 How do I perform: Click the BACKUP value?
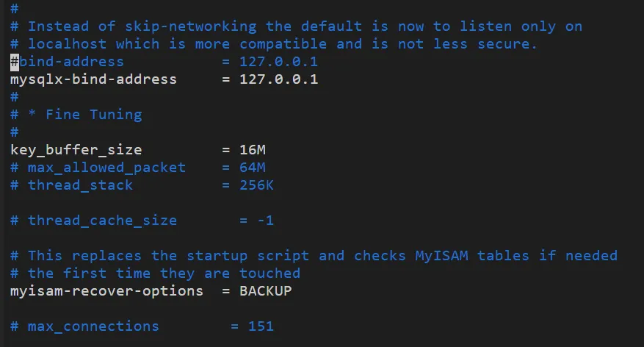pos(265,292)
